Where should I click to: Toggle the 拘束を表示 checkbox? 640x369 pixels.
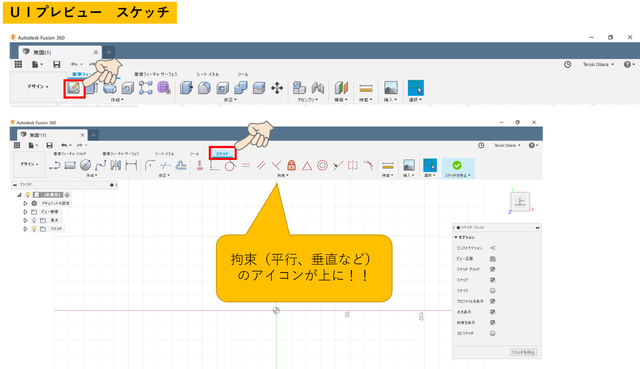pyautogui.click(x=493, y=322)
